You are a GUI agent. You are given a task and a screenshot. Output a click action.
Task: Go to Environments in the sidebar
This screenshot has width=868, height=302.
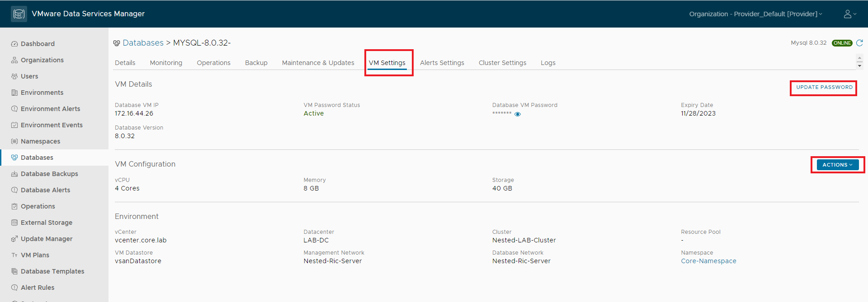tap(42, 93)
